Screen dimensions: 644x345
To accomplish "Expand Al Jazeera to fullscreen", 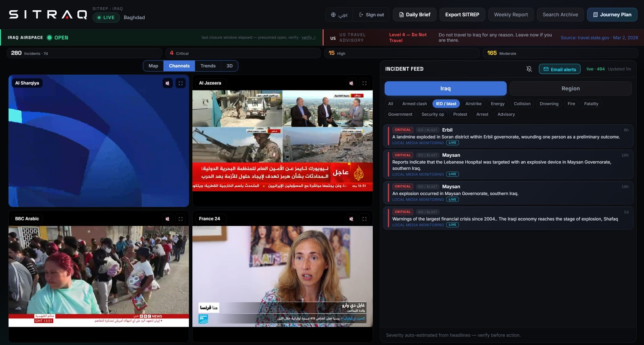I will (365, 83).
